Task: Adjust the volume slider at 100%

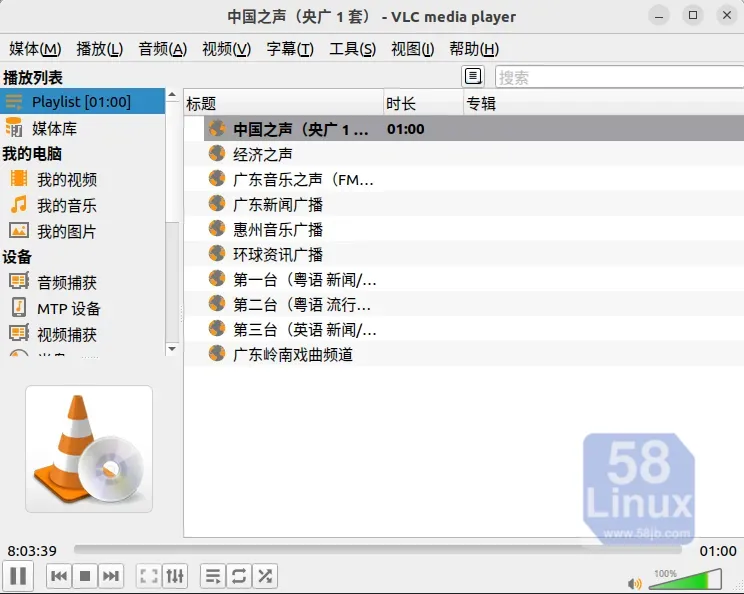Action: [x=685, y=580]
